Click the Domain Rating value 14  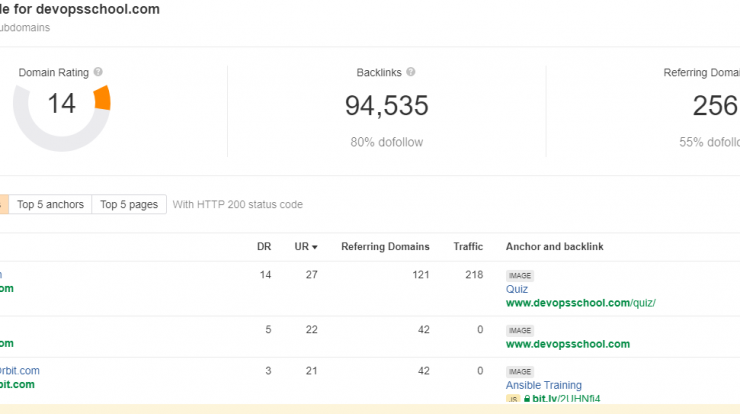coord(61,103)
